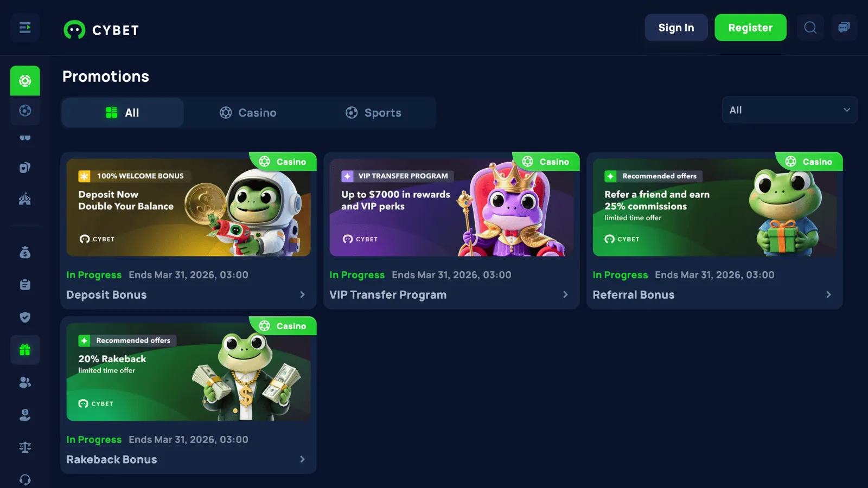Collapse the sidebar menu icon
Screen dimensions: 868x488
25,28
